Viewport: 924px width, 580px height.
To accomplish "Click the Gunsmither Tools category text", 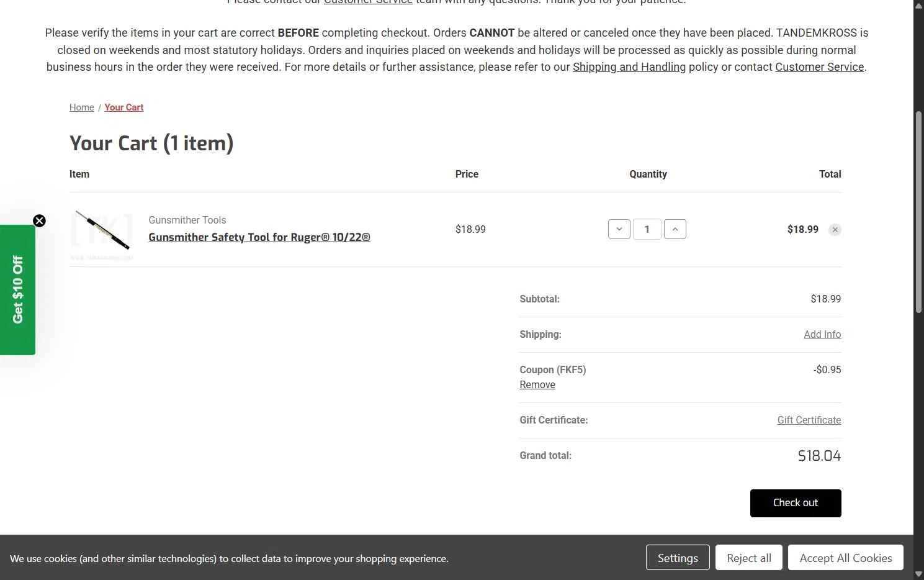I will coord(187,220).
